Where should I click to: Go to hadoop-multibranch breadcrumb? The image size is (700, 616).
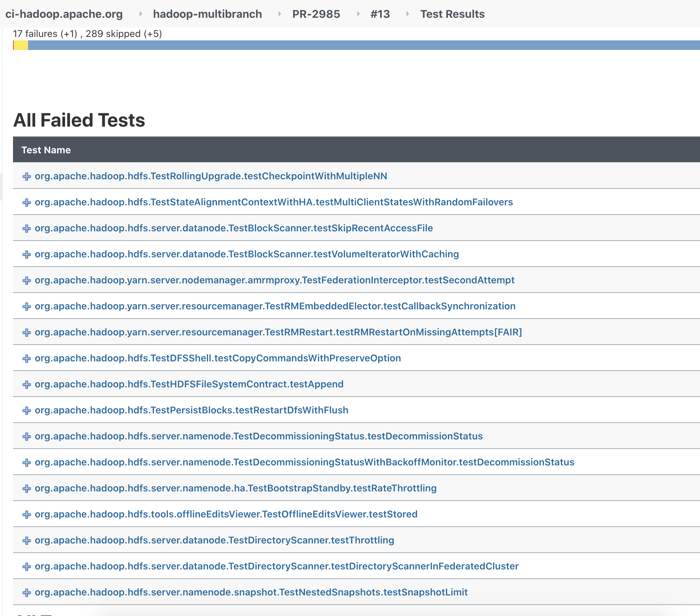(x=207, y=14)
